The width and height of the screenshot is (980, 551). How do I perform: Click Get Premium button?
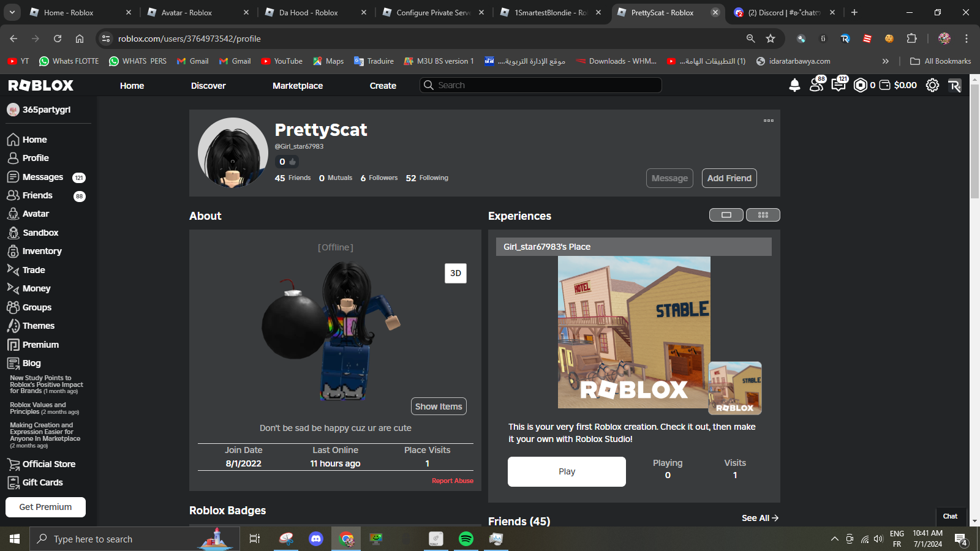tap(45, 507)
